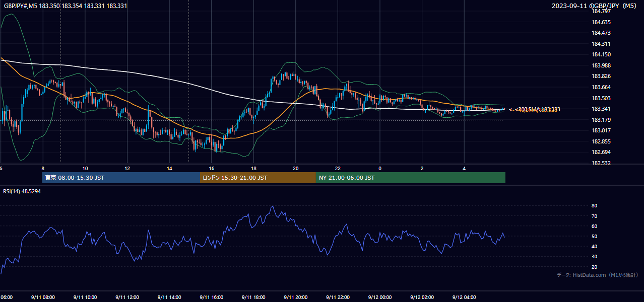Click price axis label 184.311
644x302 pixels.
click(601, 44)
